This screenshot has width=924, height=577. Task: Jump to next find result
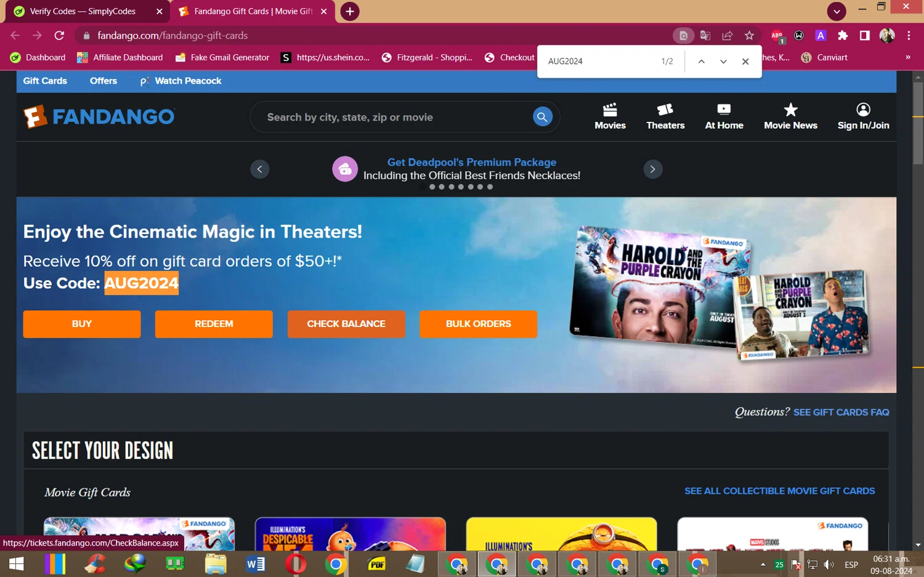(723, 62)
